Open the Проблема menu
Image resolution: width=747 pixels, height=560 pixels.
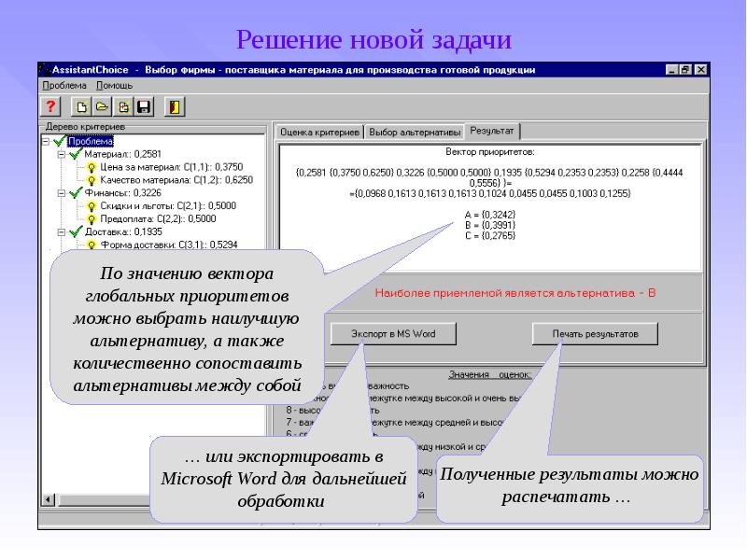[x=64, y=86]
